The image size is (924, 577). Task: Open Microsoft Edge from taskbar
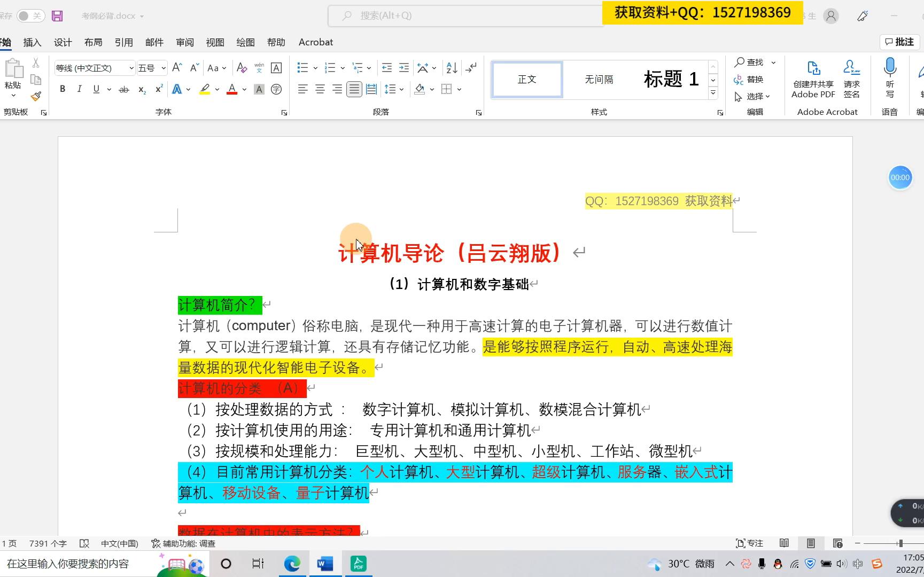point(292,564)
